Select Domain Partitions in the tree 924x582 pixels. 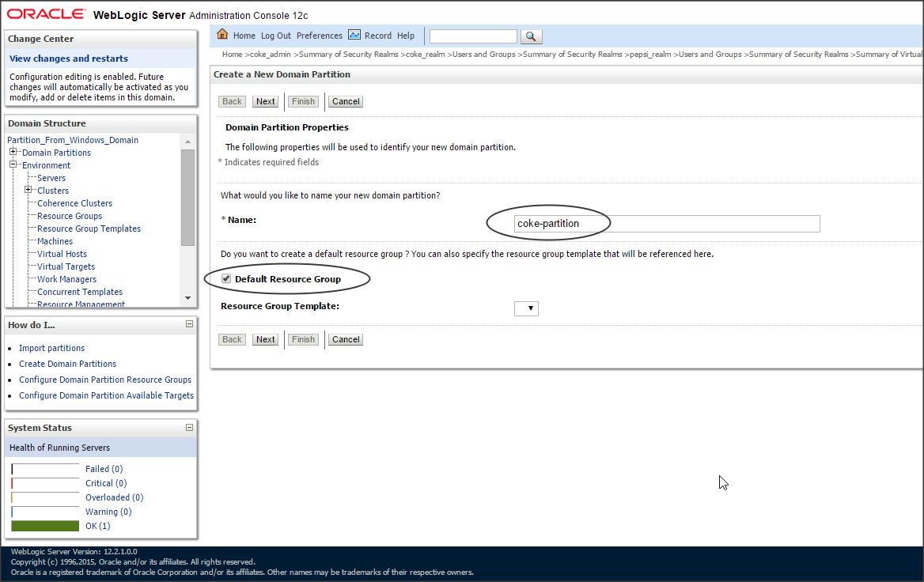[57, 153]
